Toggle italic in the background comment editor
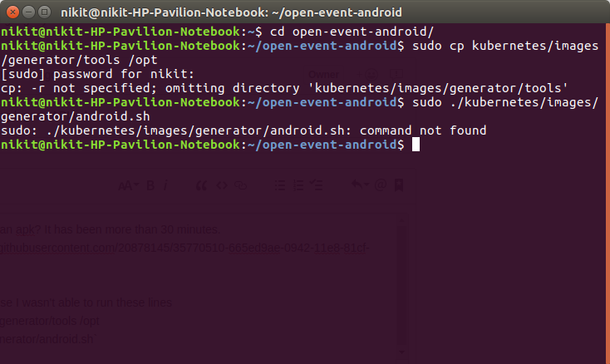Image resolution: width=610 pixels, height=364 pixels. pyautogui.click(x=165, y=185)
